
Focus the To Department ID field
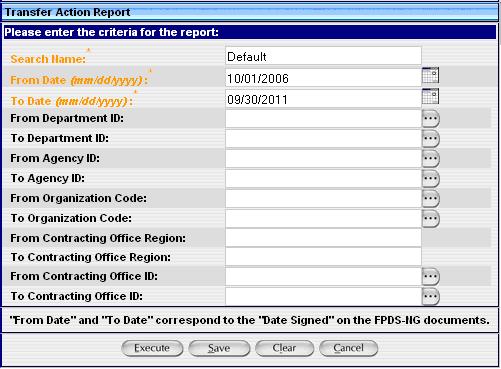coord(323,139)
